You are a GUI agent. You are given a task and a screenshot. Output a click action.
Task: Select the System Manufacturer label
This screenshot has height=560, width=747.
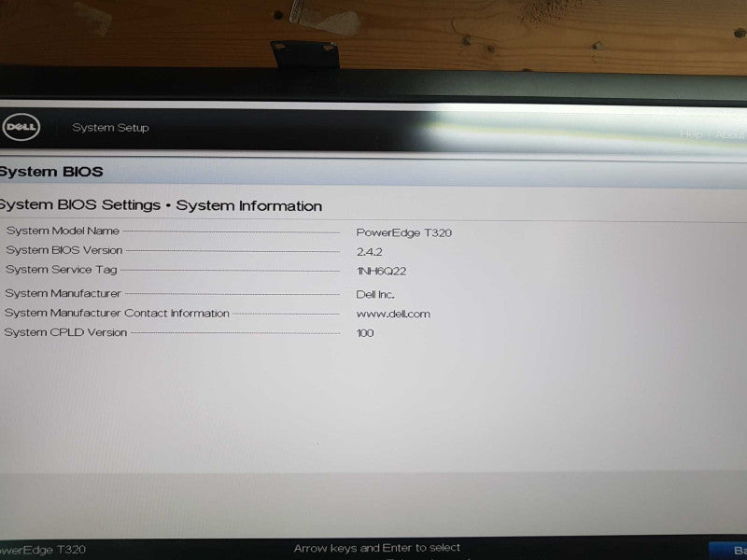click(x=63, y=293)
